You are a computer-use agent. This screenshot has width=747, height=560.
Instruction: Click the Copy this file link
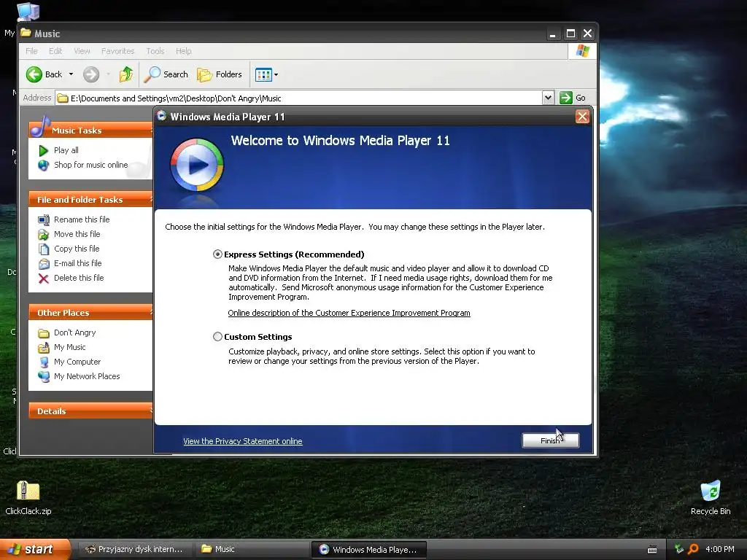pos(77,249)
